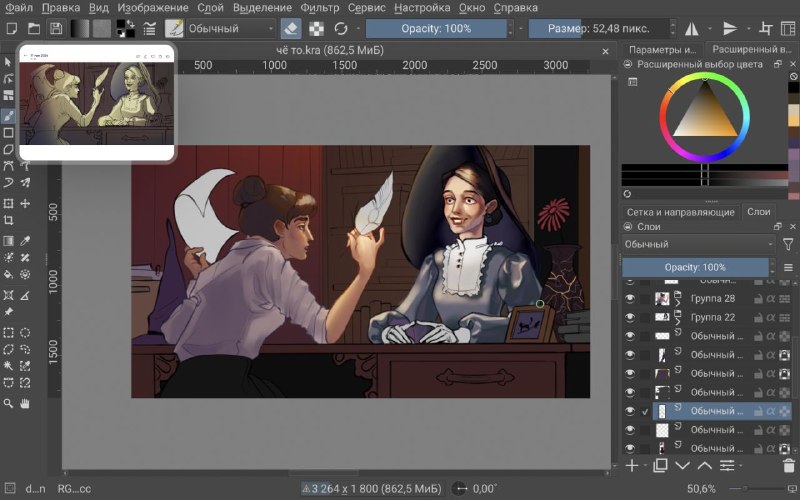
Task: Select the freehand brush tool
Action: 8,116
